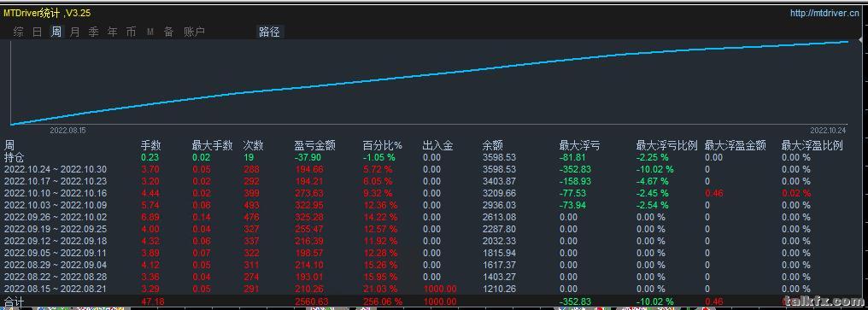The height and width of the screenshot is (310, 868).
Task: Switch to the 综 summary tab
Action: (x=18, y=32)
